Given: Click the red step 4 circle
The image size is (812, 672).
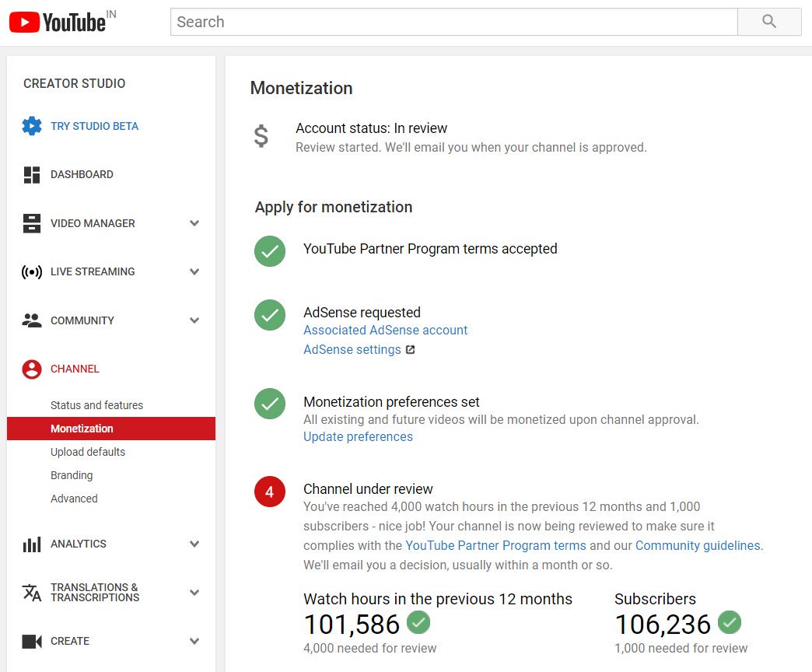Looking at the screenshot, I should tap(270, 492).
